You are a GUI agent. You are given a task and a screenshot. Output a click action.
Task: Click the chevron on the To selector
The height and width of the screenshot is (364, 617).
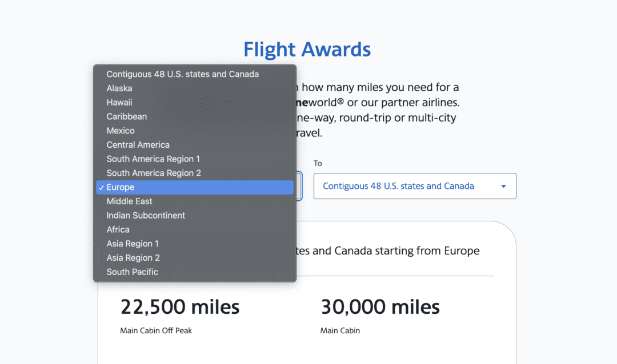point(503,186)
